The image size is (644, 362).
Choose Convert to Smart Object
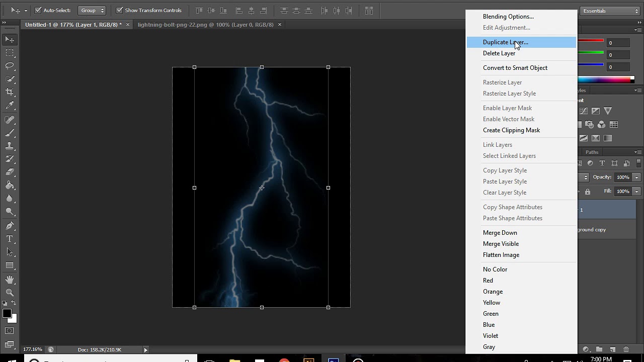521,68
